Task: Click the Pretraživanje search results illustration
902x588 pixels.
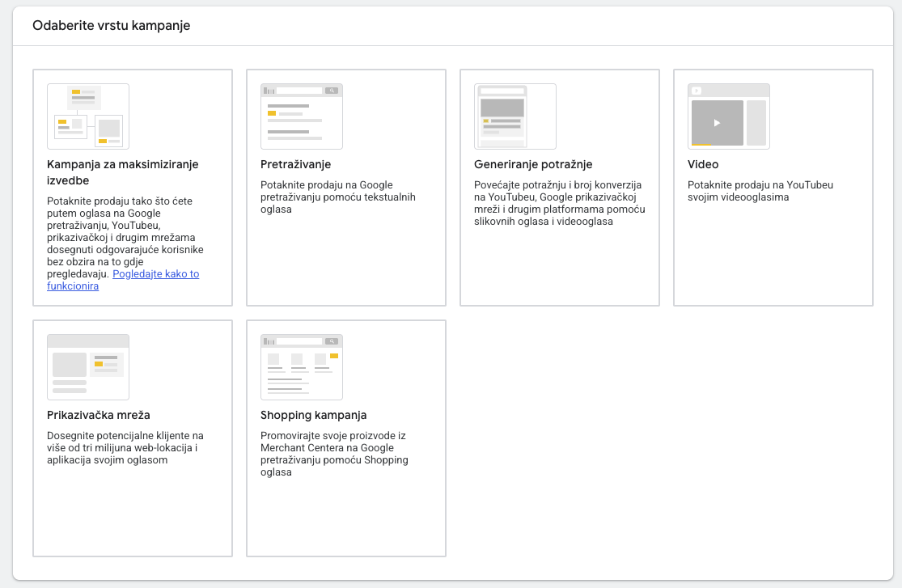Action: tap(302, 116)
